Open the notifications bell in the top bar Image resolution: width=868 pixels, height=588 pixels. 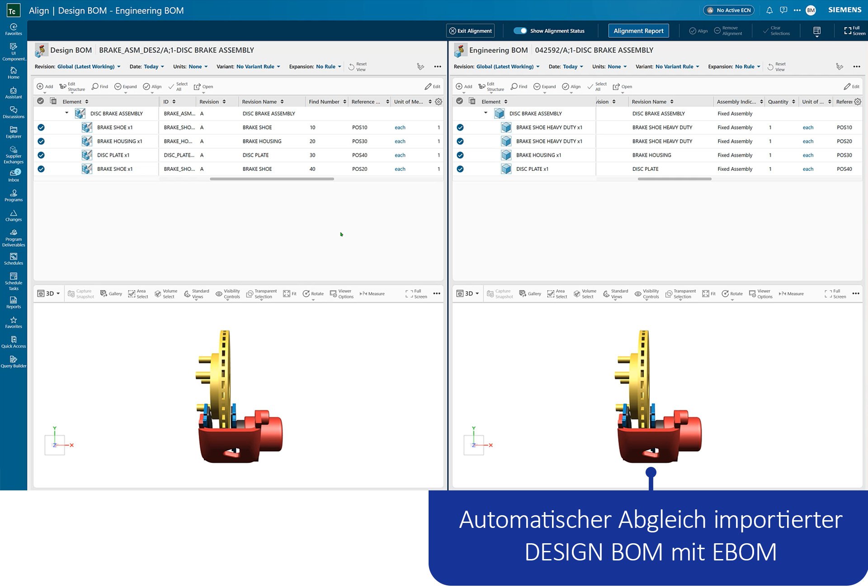[x=769, y=10]
